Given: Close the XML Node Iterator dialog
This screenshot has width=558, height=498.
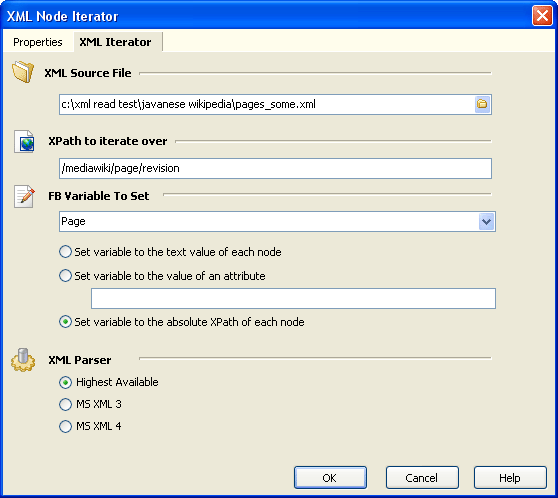Looking at the screenshot, I should point(542,16).
